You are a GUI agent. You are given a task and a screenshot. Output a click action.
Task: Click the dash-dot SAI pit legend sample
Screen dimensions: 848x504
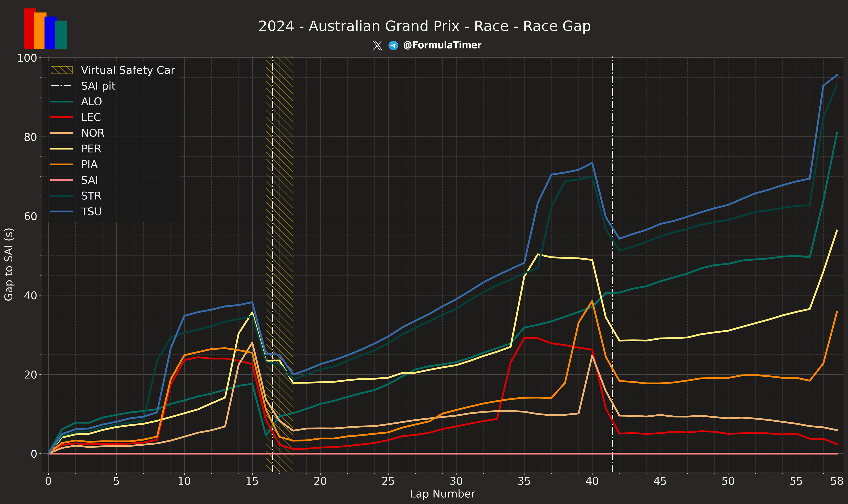62,86
